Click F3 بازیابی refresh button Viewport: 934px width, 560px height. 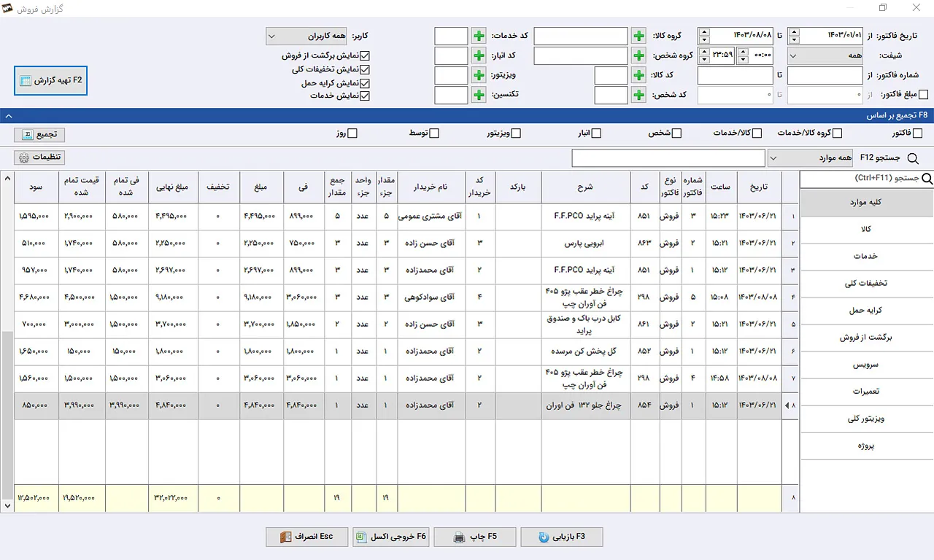562,537
